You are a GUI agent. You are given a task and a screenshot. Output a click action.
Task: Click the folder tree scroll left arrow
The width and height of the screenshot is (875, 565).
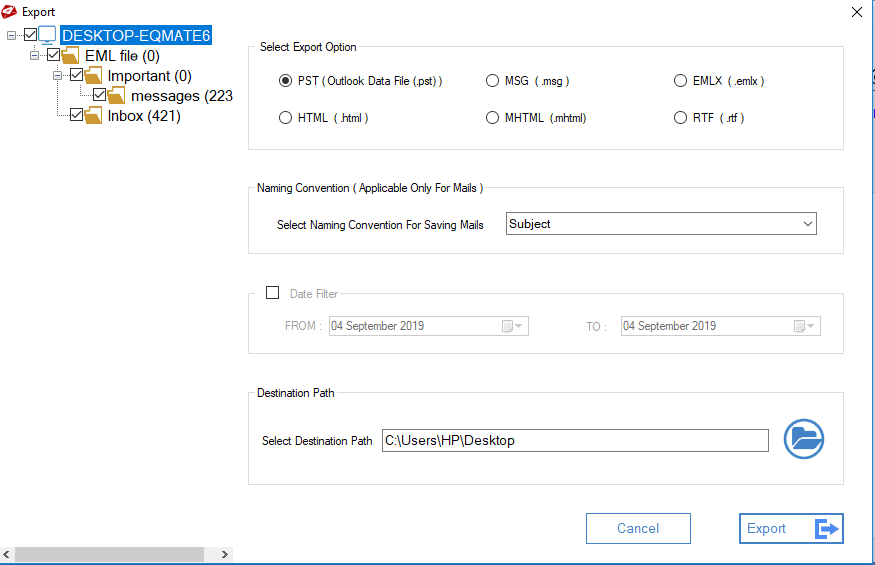(6, 554)
